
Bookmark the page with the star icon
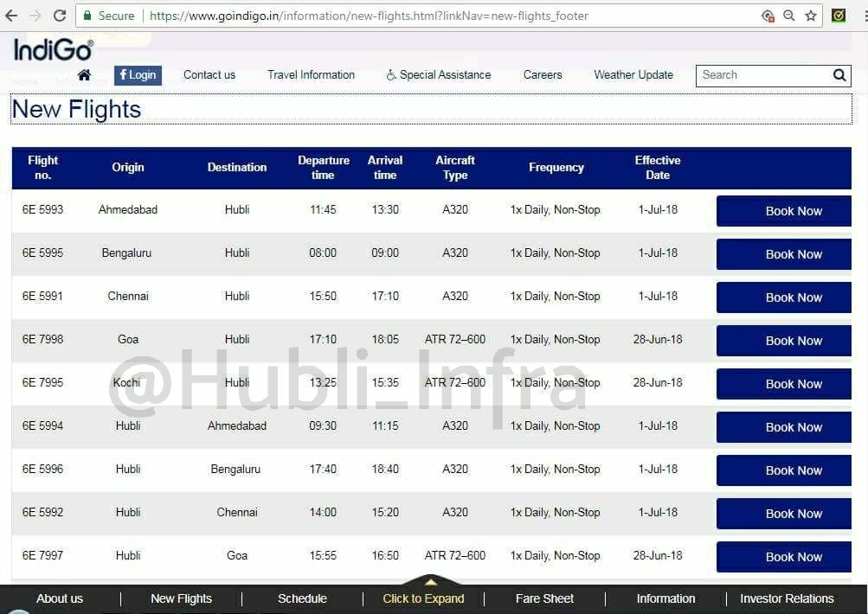(x=811, y=16)
